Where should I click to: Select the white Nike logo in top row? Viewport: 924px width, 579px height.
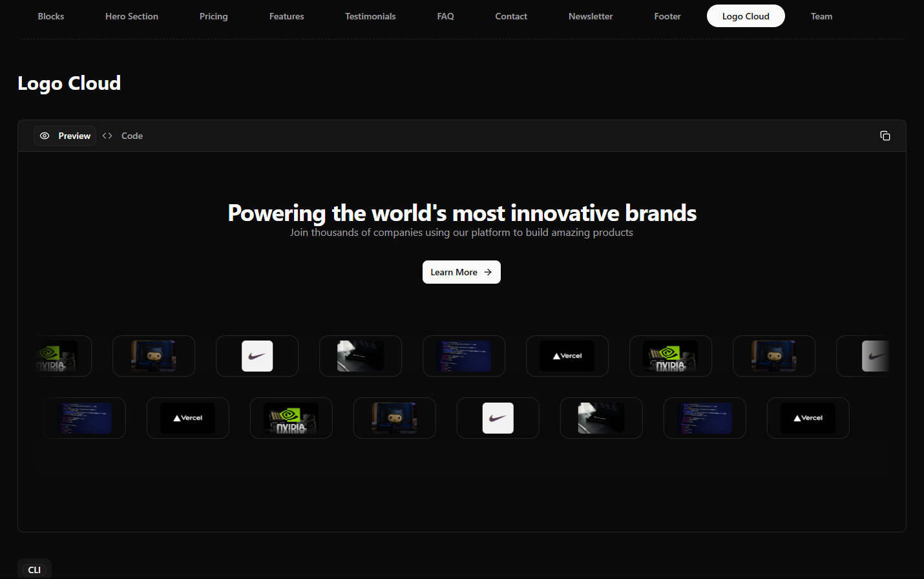(x=257, y=356)
